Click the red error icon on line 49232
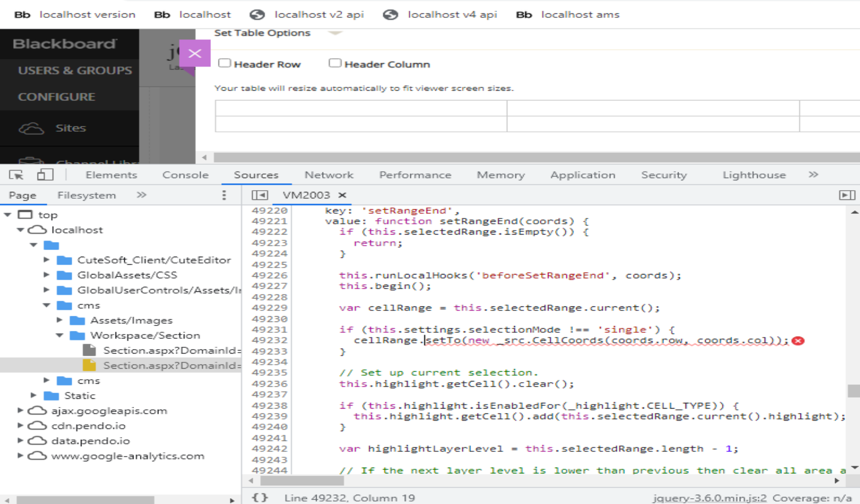Viewport: 860px width, 504px height. 798,341
